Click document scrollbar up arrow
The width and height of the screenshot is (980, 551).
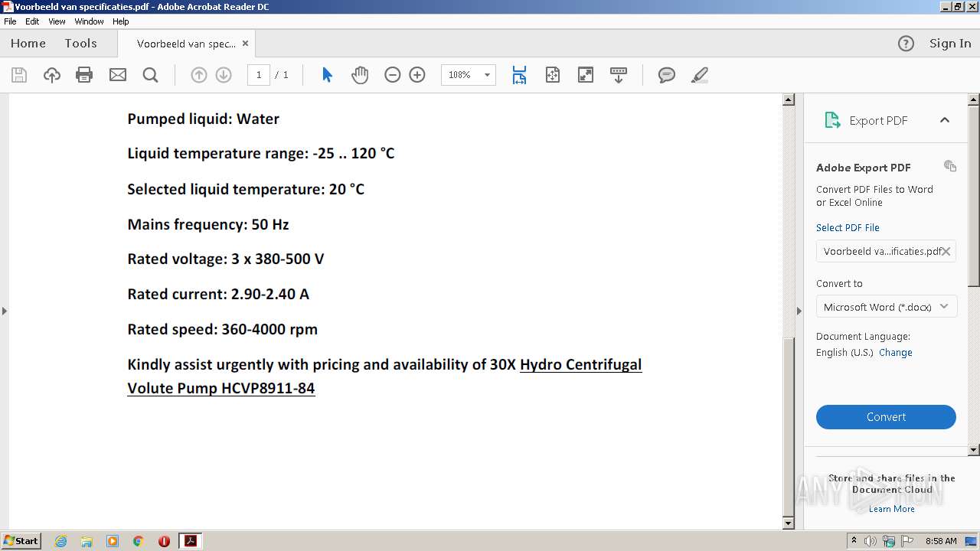click(x=789, y=100)
